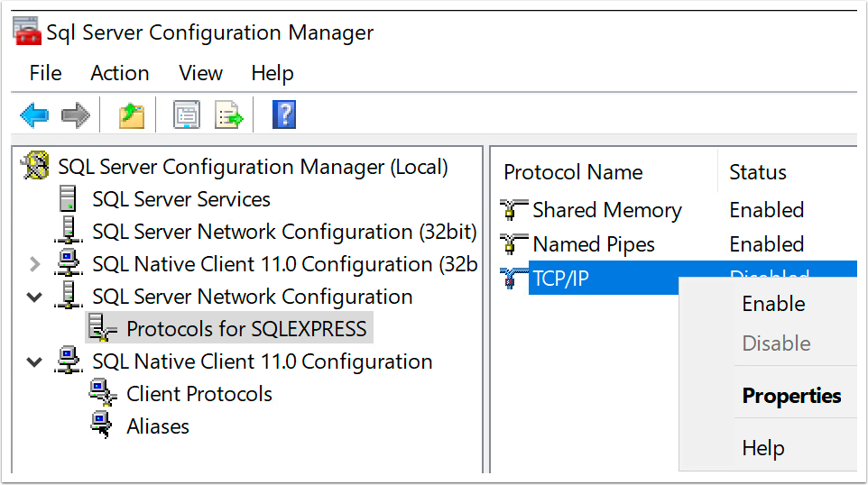Click the SQL Server Configuration Manager (Local) root icon
868x485 pixels.
[36, 166]
